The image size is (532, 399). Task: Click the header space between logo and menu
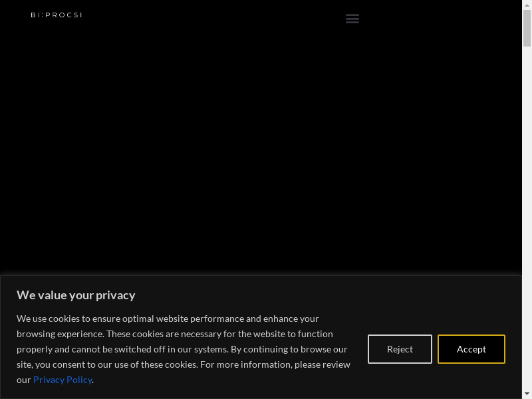(x=213, y=16)
